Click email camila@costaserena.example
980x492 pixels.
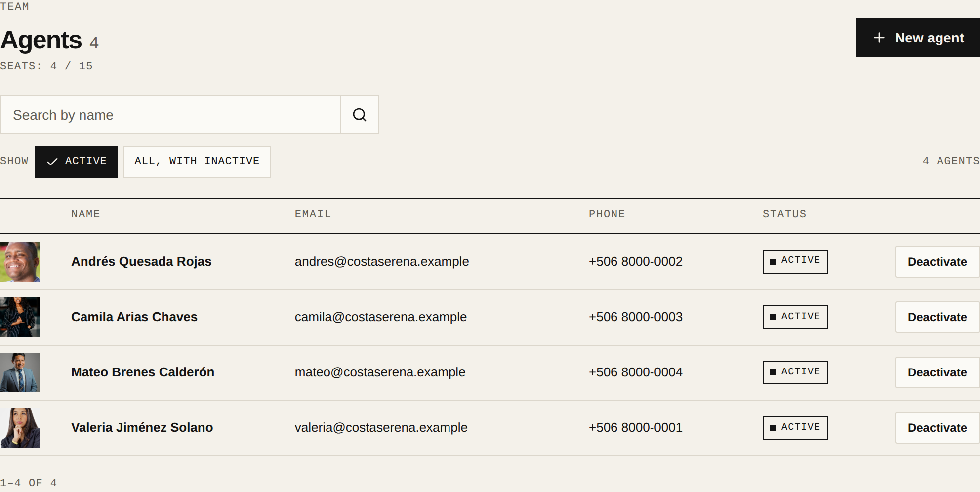tap(381, 317)
